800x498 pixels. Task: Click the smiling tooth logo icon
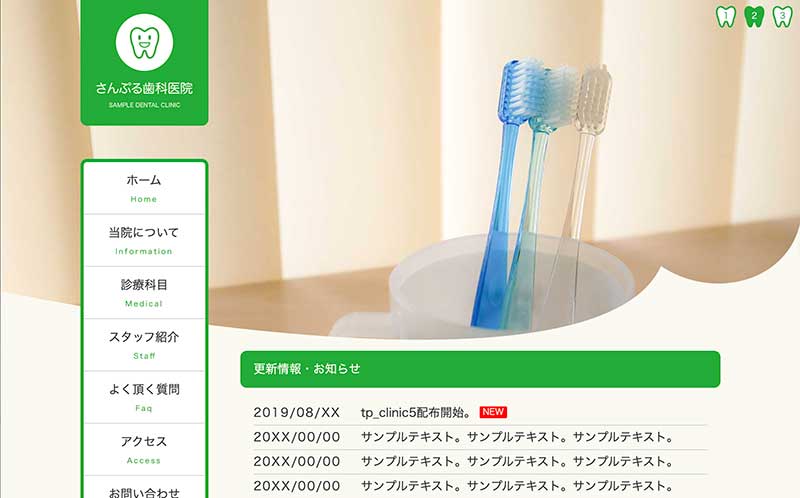click(144, 42)
